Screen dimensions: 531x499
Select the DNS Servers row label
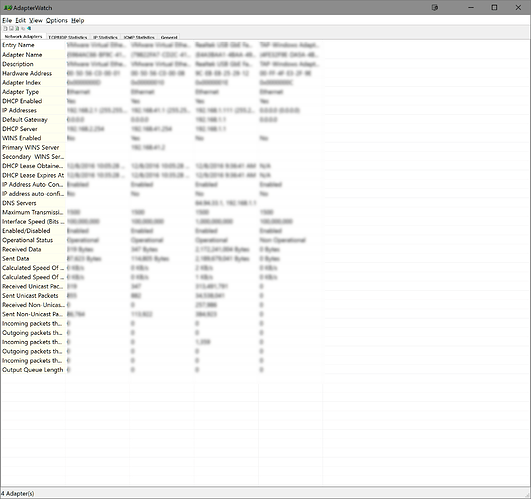tap(19, 203)
